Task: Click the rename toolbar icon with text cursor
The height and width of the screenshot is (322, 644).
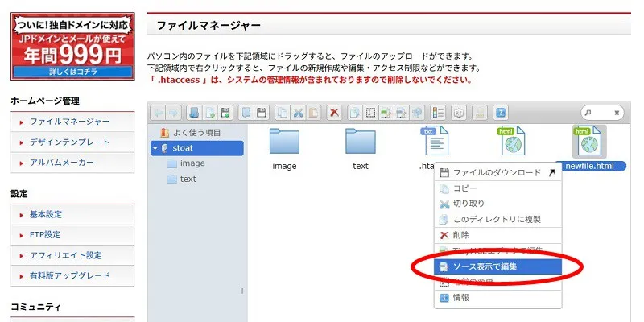Action: point(370,113)
